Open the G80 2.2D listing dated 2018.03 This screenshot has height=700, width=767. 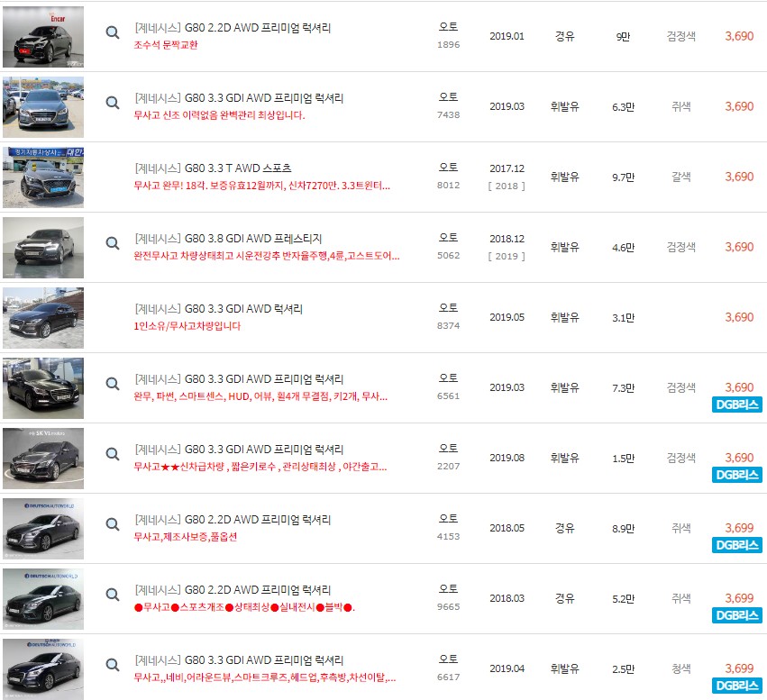(x=233, y=590)
